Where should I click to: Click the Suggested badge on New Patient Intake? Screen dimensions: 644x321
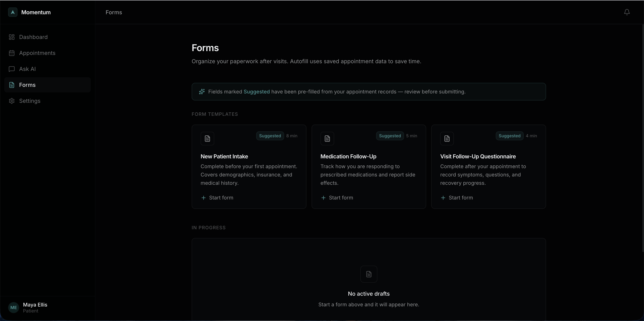point(270,136)
